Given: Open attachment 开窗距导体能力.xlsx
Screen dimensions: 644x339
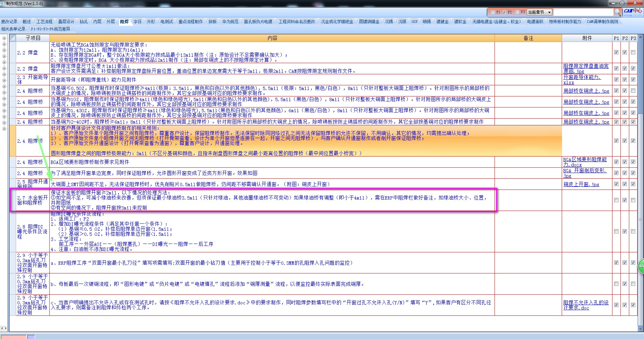Looking at the screenshot, I should coord(582,80).
